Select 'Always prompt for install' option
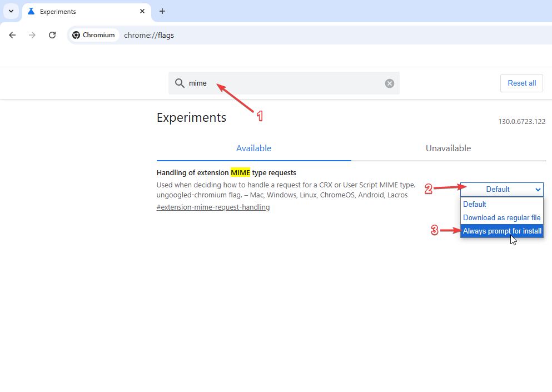 click(501, 231)
